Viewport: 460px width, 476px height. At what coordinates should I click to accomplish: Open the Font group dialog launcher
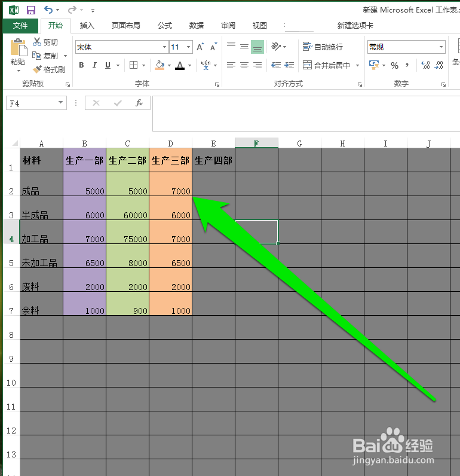(217, 85)
